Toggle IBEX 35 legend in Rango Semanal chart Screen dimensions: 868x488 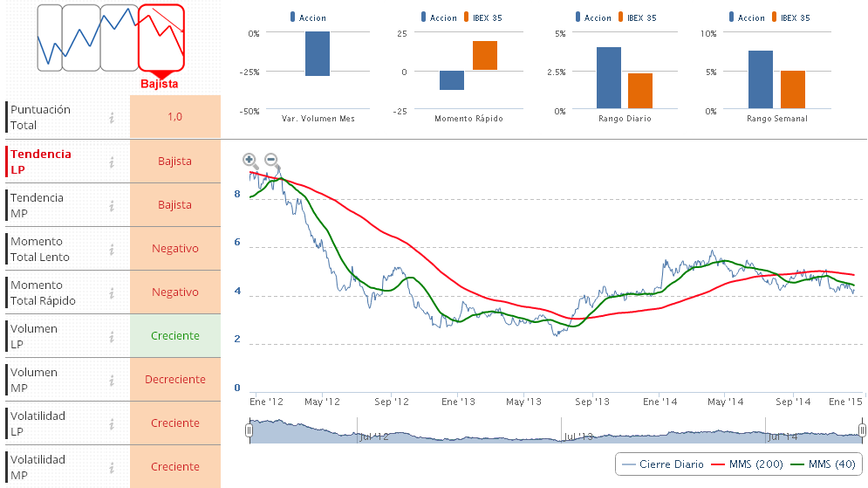point(790,17)
